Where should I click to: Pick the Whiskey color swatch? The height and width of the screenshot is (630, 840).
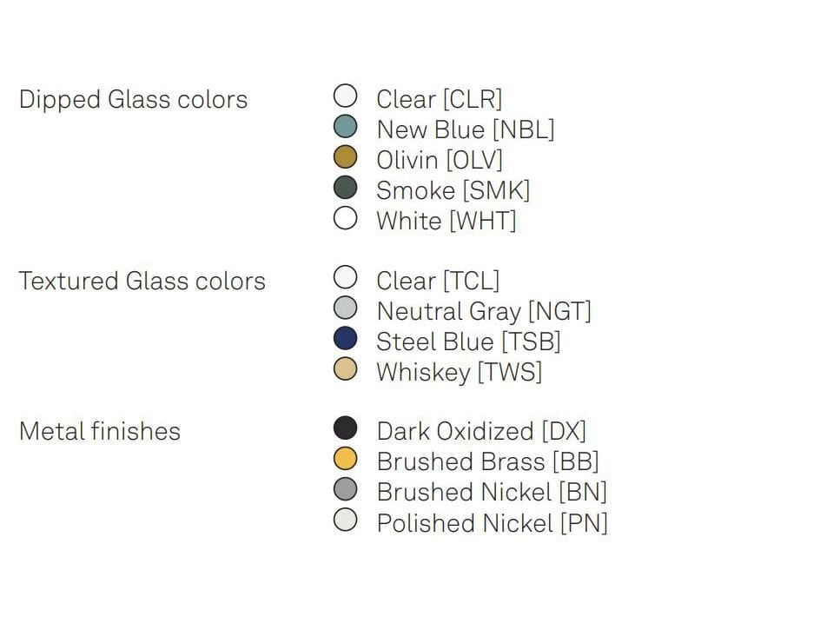[x=346, y=369]
